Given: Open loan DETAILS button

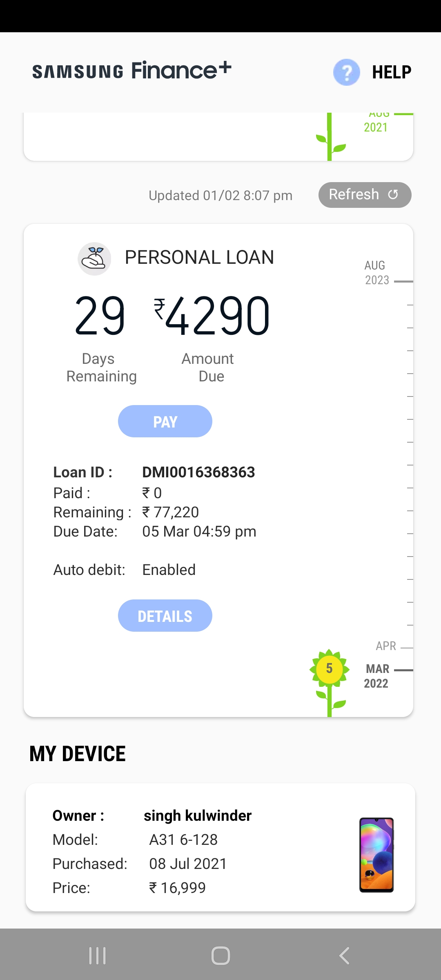Looking at the screenshot, I should click(x=165, y=616).
